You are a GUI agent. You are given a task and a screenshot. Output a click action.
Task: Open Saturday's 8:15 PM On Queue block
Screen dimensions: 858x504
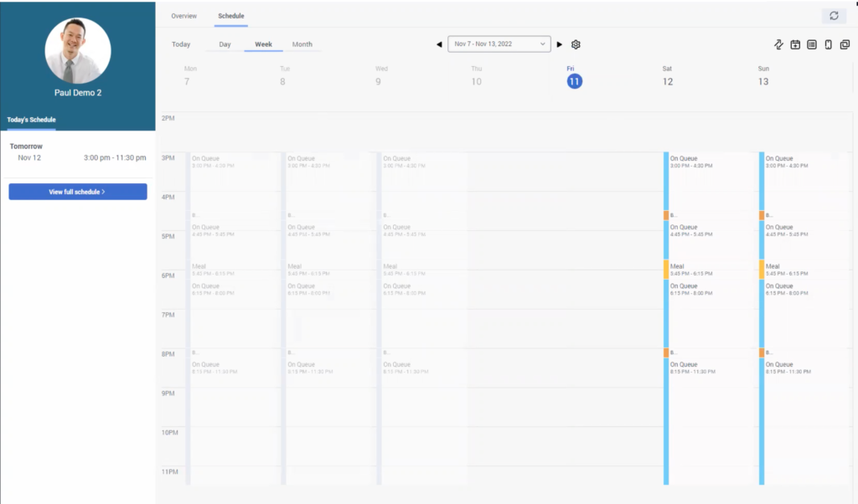(709, 421)
